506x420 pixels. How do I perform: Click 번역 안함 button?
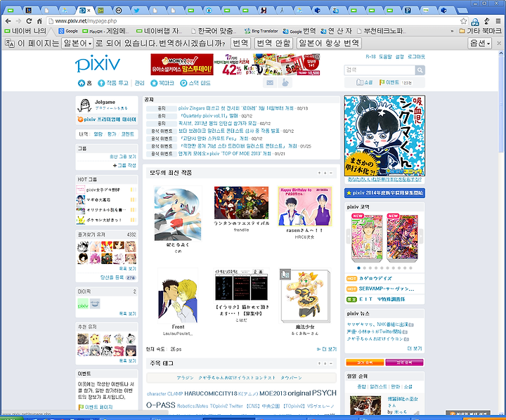(273, 43)
